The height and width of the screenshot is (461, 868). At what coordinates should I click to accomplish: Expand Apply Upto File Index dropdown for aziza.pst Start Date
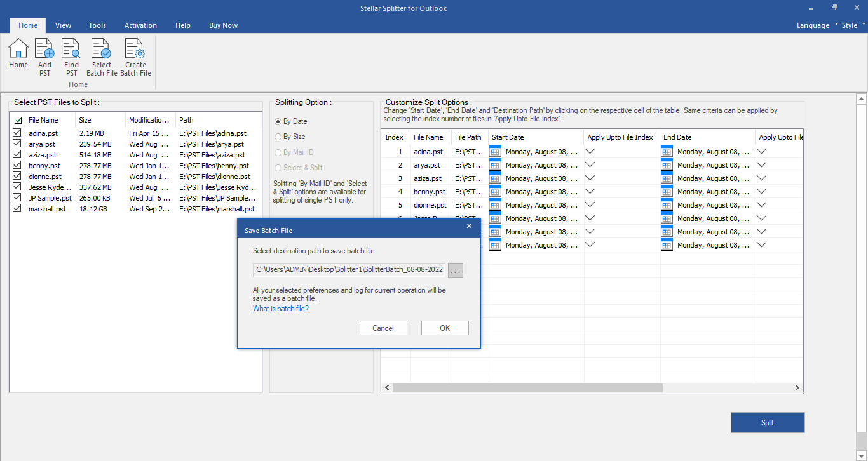pyautogui.click(x=590, y=178)
